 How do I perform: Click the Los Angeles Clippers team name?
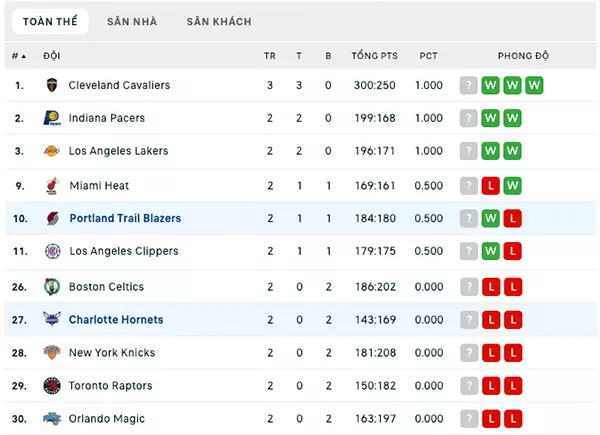pyautogui.click(x=124, y=251)
